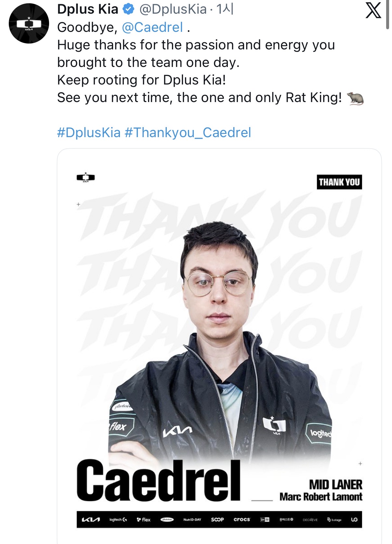Tap the flex logo in the sponsor bar
The image size is (392, 544).
coord(144,520)
